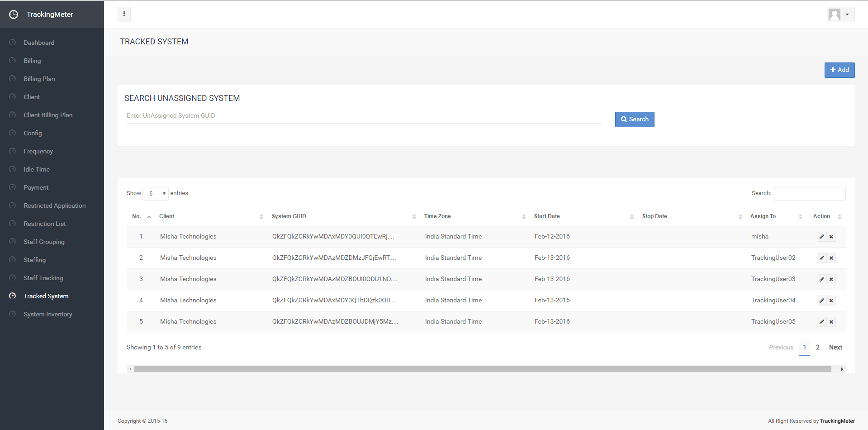Click the pencil icon for TrackingUser05
Screen dimensions: 868x430
pyautogui.click(x=821, y=322)
